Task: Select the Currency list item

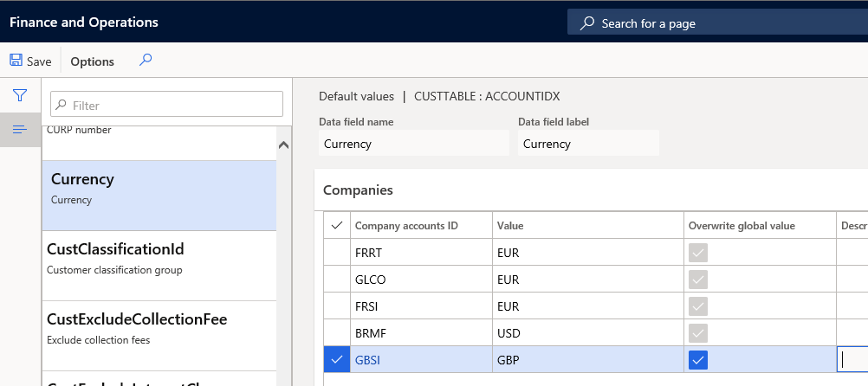Action: (x=159, y=196)
